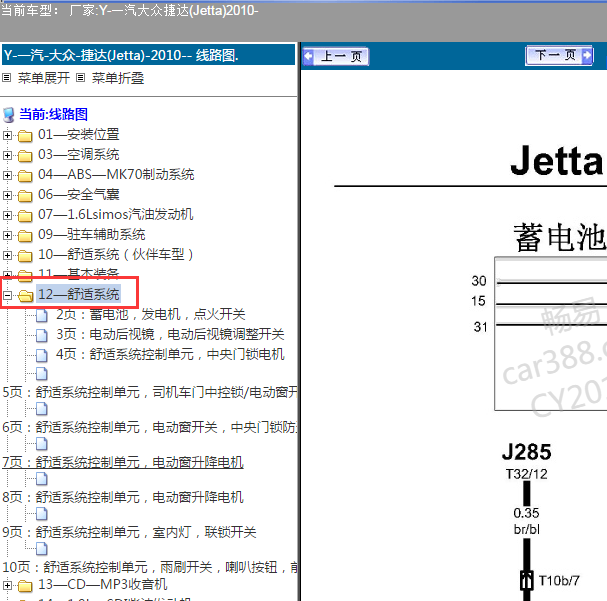Expand the 13—CD—MP3收音机 folder
The width and height of the screenshot is (607, 601).
[7, 585]
